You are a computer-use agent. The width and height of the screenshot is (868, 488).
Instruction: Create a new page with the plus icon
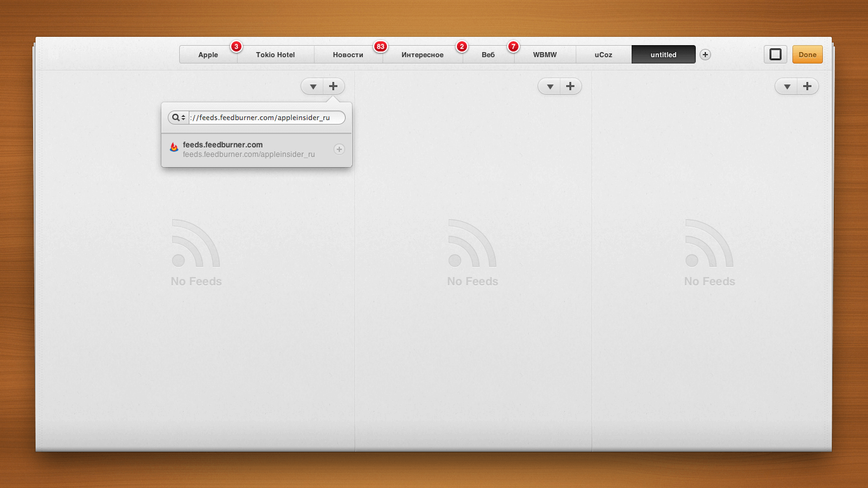pyautogui.click(x=705, y=55)
